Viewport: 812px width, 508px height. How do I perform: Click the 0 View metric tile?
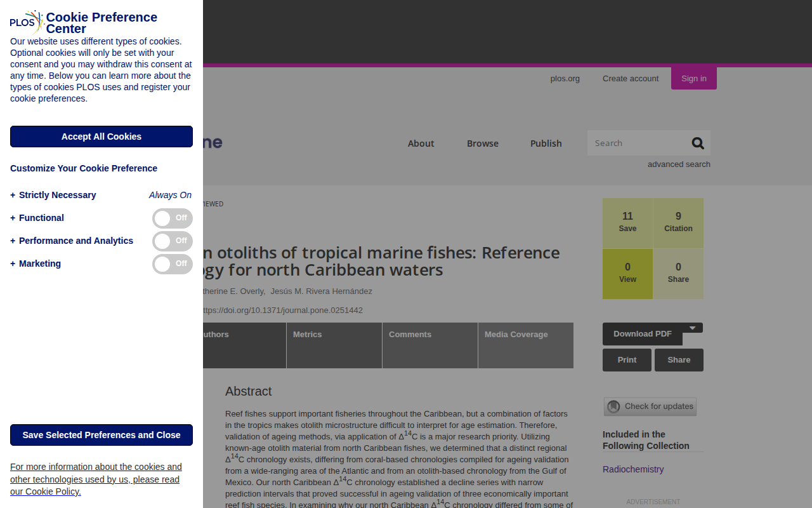click(x=627, y=274)
